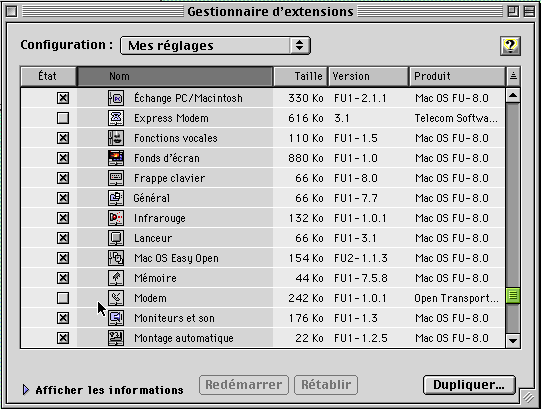The width and height of the screenshot is (541, 409).
Task: Click the Moniteurs et son icon
Action: pos(116,318)
